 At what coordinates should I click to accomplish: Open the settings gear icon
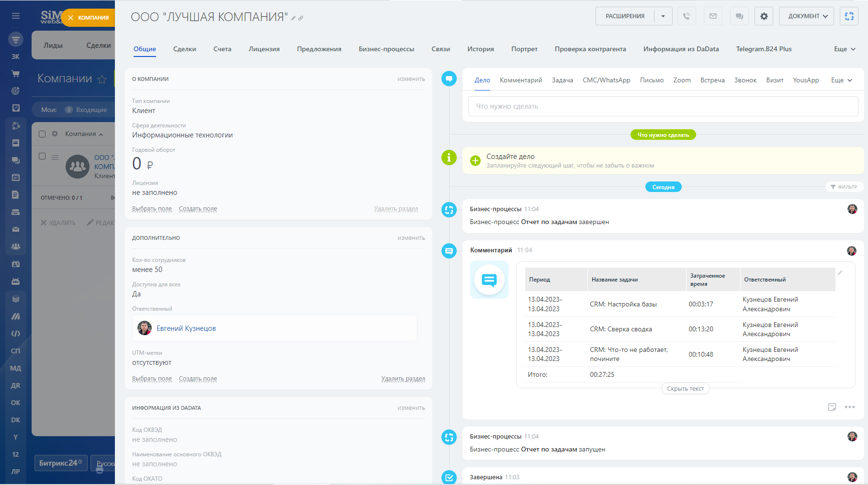pyautogui.click(x=764, y=16)
